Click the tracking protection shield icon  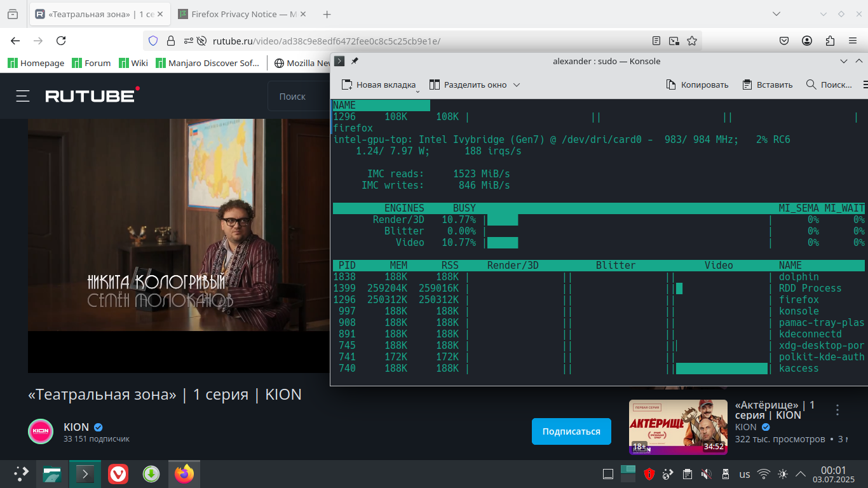click(153, 41)
